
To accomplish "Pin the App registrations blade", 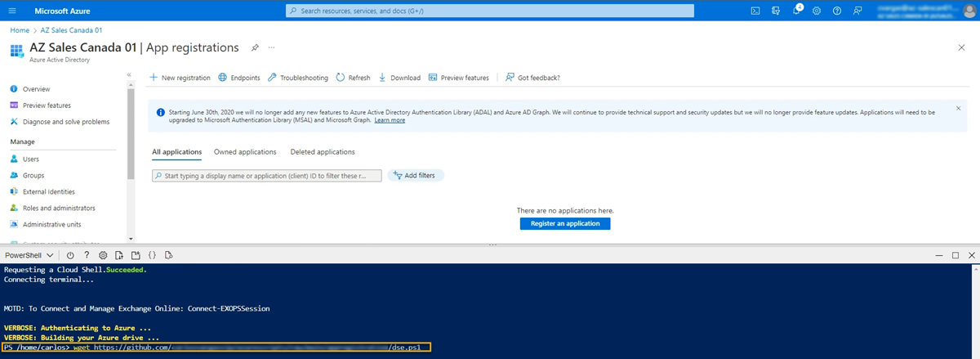I will pyautogui.click(x=255, y=48).
